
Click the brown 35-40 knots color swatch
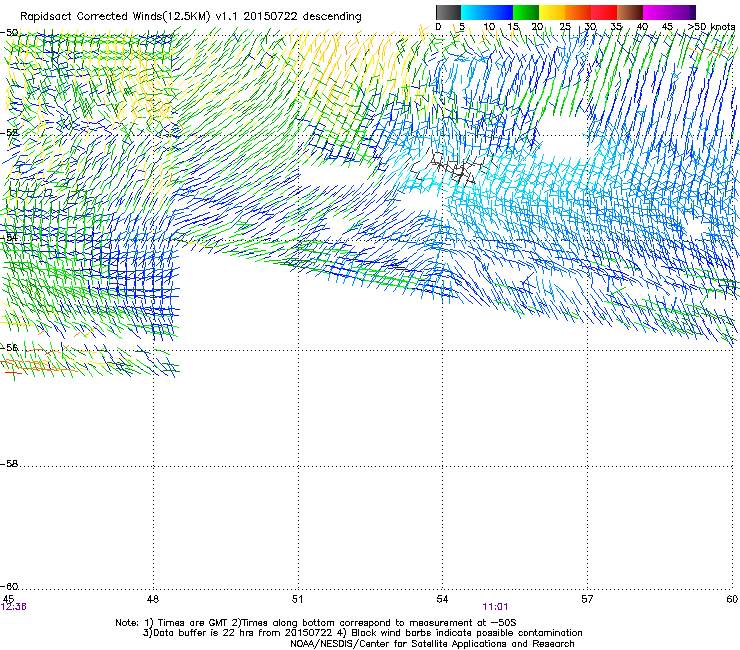[x=630, y=12]
